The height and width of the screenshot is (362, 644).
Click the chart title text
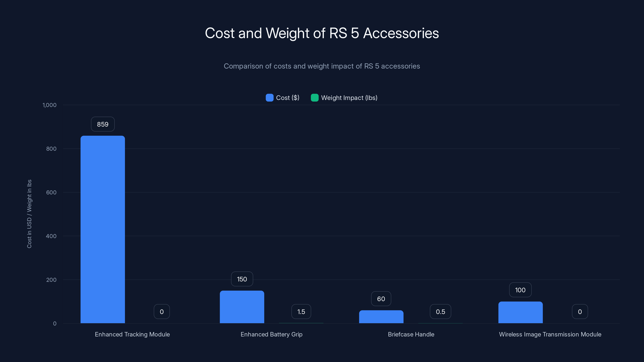pyautogui.click(x=322, y=33)
